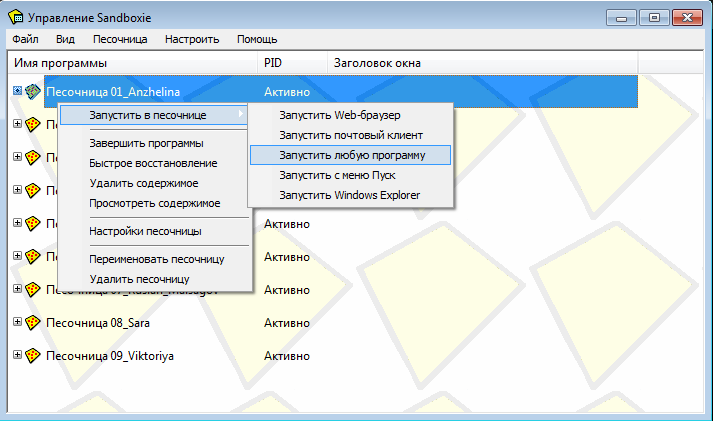The image size is (713, 421).
Task: Expand the fifth sandbox node in the list
Action: (x=17, y=222)
